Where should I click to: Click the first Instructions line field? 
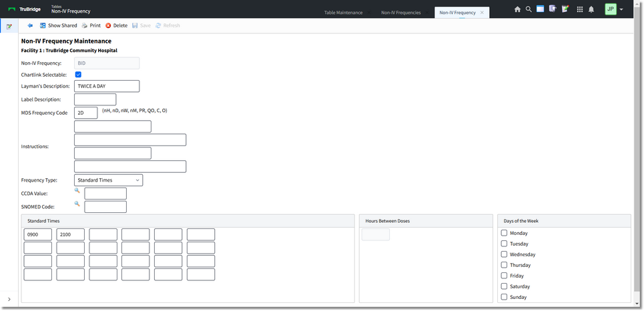(x=113, y=127)
